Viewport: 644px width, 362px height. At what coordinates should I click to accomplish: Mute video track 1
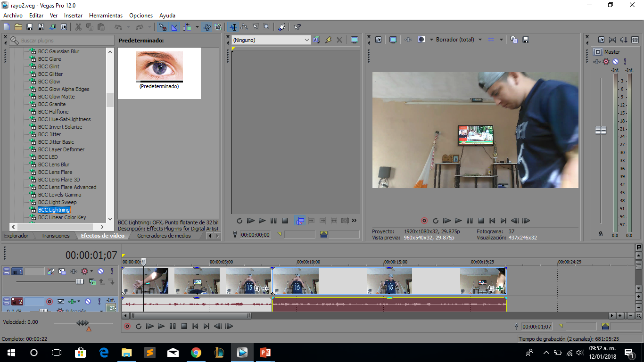coord(100,271)
